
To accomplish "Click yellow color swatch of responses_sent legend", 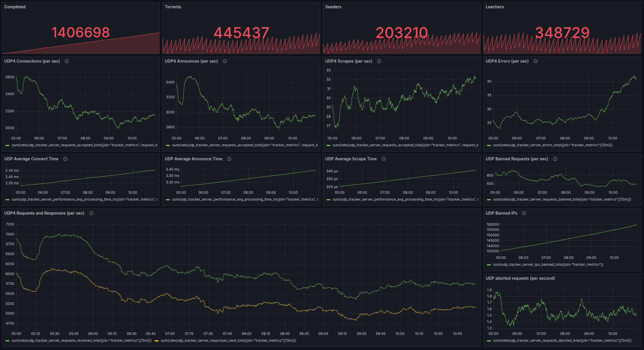I will click(x=156, y=341).
